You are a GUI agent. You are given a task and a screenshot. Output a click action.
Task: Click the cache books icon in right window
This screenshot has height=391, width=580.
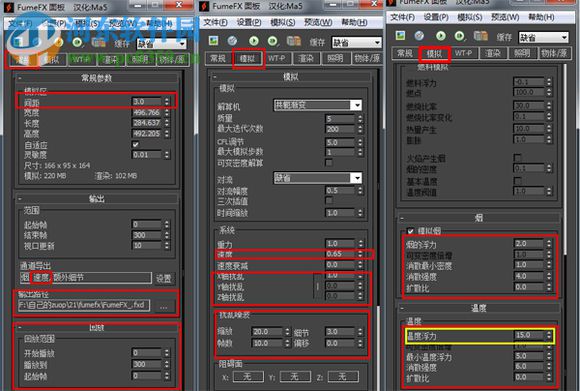tap(481, 36)
